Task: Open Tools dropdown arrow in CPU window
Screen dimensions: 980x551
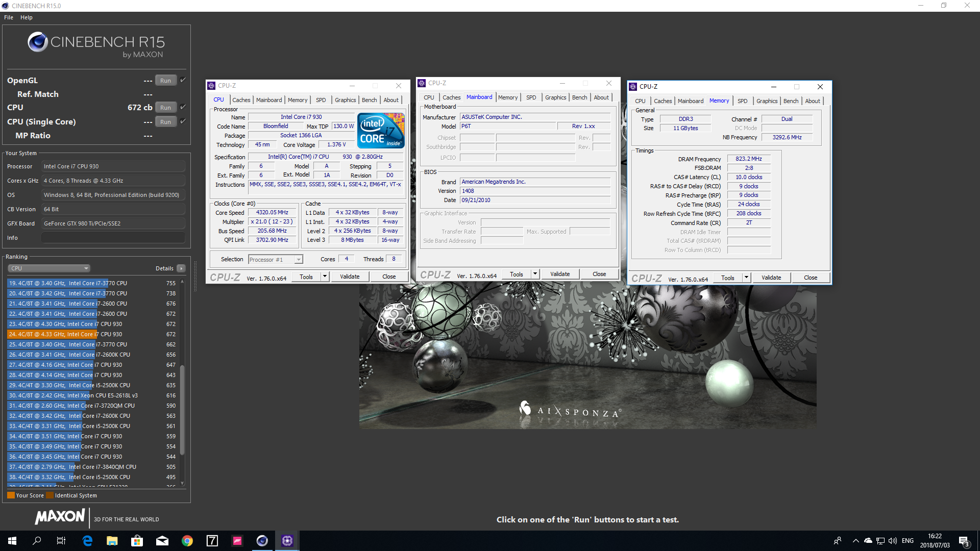Action: click(x=325, y=277)
